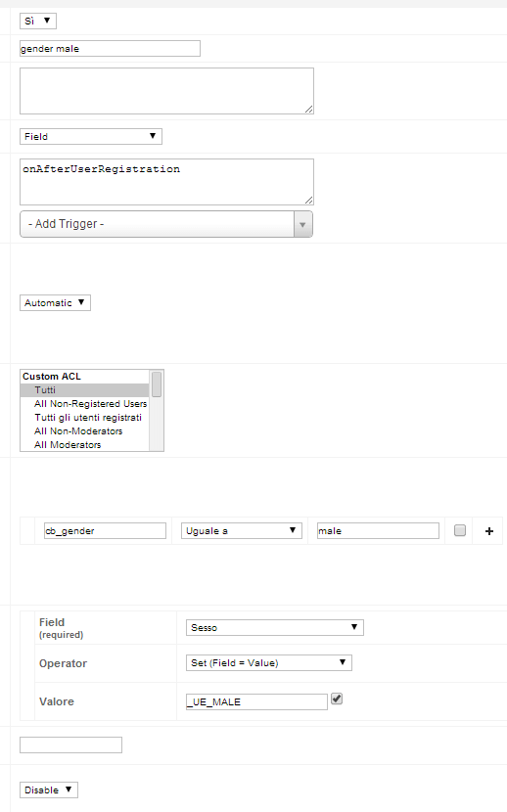Open the Field type dropdown
This screenshot has height=812, width=507.
coord(91,136)
